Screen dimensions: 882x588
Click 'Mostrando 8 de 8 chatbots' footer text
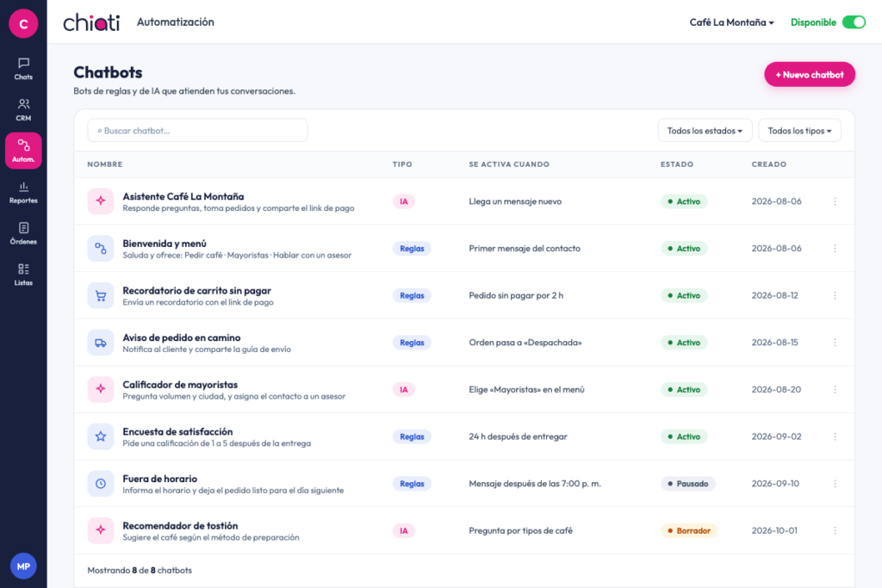coord(140,570)
